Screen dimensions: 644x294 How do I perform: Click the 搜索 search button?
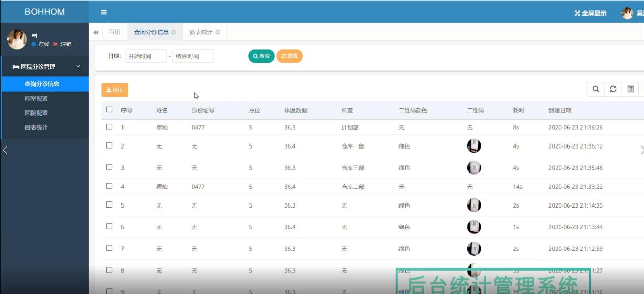point(261,56)
